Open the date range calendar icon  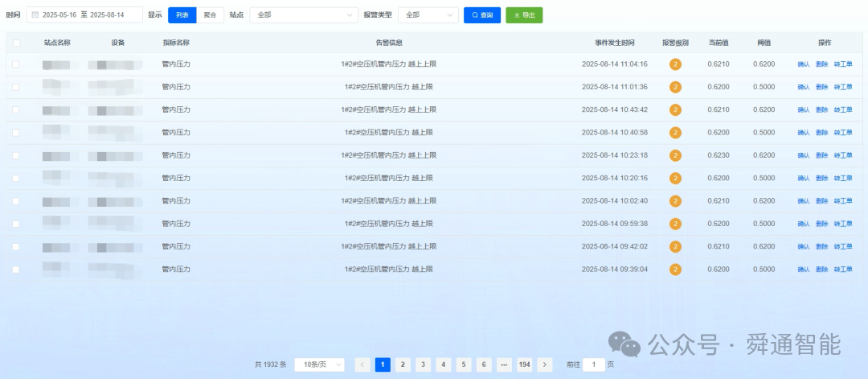35,15
